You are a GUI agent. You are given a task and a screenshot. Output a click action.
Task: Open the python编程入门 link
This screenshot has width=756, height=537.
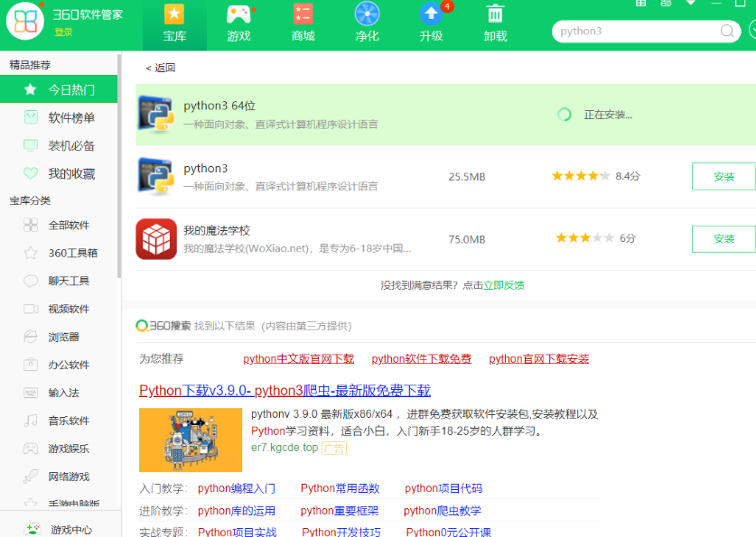click(x=237, y=488)
